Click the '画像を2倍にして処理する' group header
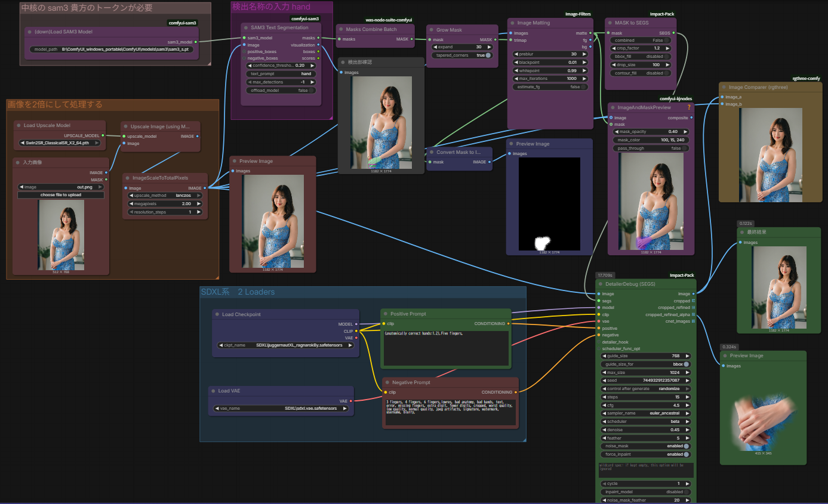The height and width of the screenshot is (504, 828). [54, 104]
